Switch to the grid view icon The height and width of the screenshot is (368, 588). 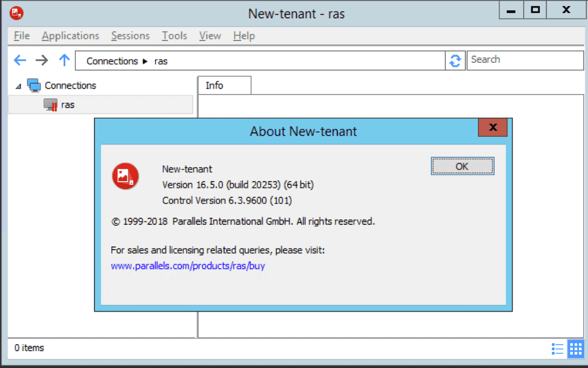pyautogui.click(x=576, y=349)
